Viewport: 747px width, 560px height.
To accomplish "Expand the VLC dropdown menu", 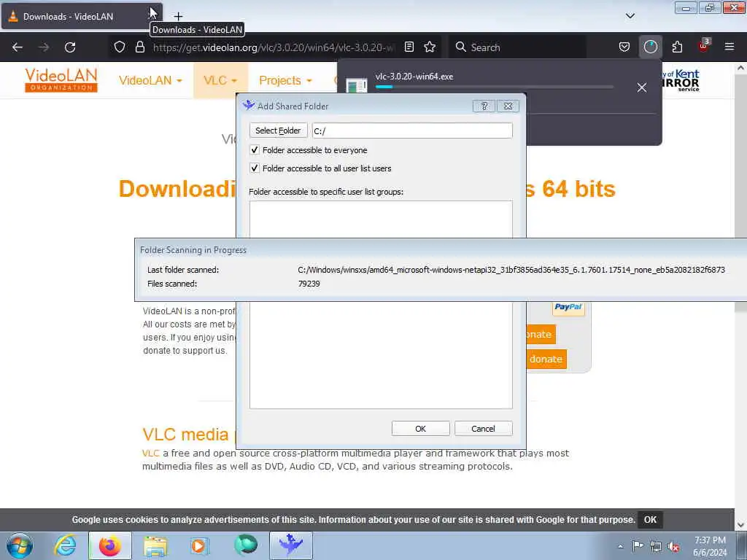I will pos(220,80).
